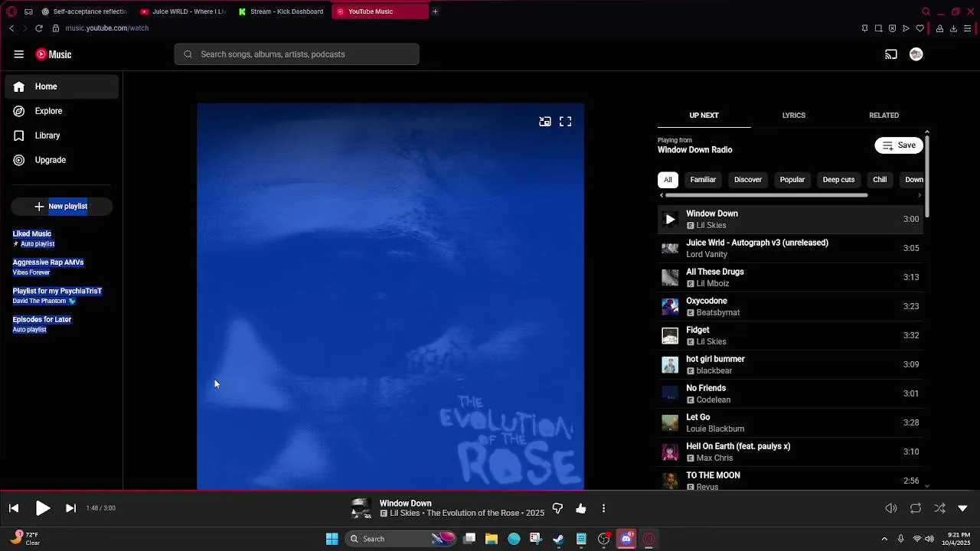
Task: Click the song progress bar
Action: [x=490, y=491]
